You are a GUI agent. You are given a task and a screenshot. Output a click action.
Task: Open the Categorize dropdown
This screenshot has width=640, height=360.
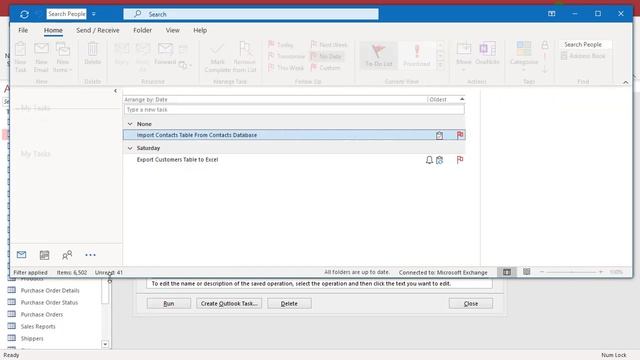pos(524,56)
